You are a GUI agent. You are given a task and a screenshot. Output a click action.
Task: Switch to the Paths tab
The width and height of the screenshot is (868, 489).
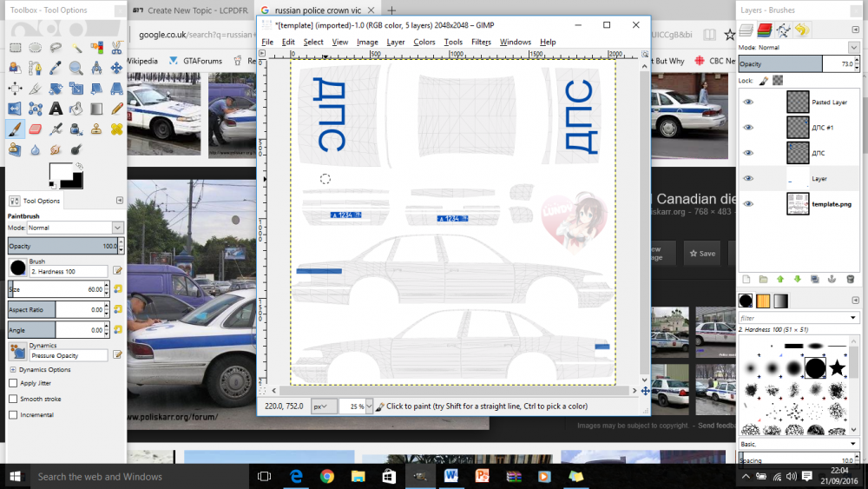783,30
